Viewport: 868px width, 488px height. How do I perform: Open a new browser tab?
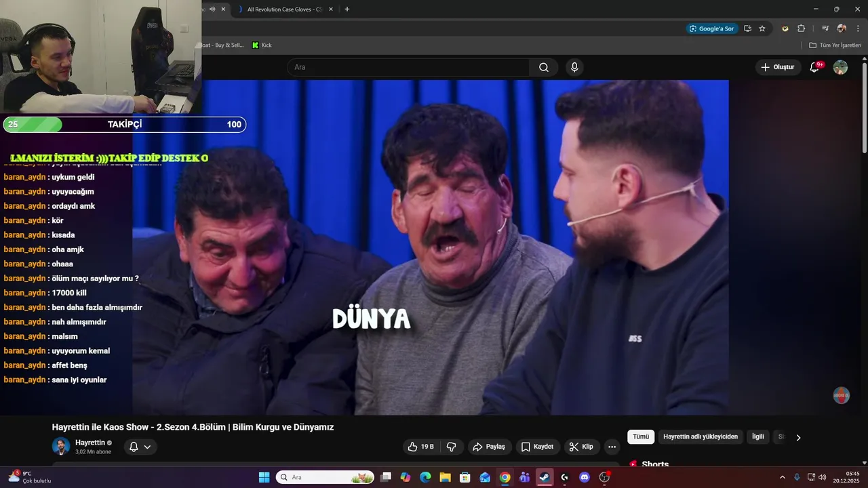[347, 9]
